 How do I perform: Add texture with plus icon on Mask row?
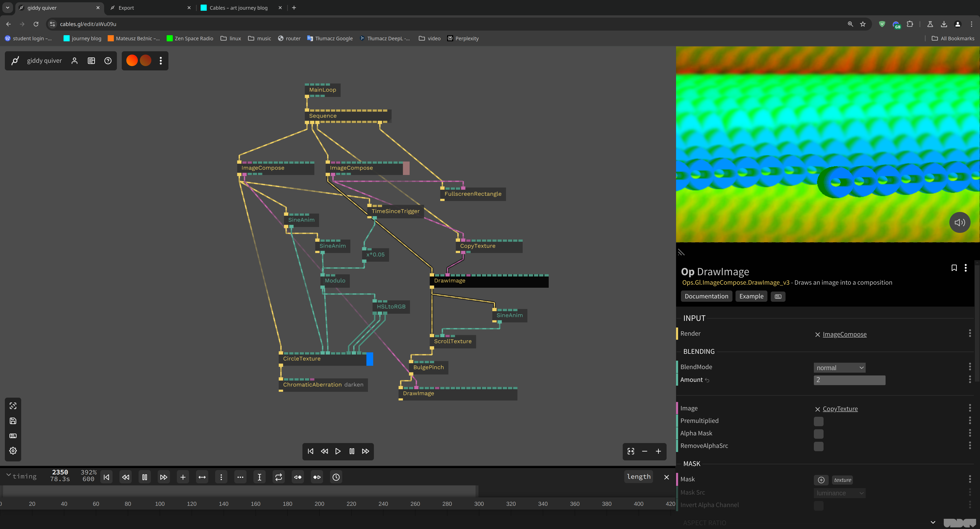(x=821, y=480)
